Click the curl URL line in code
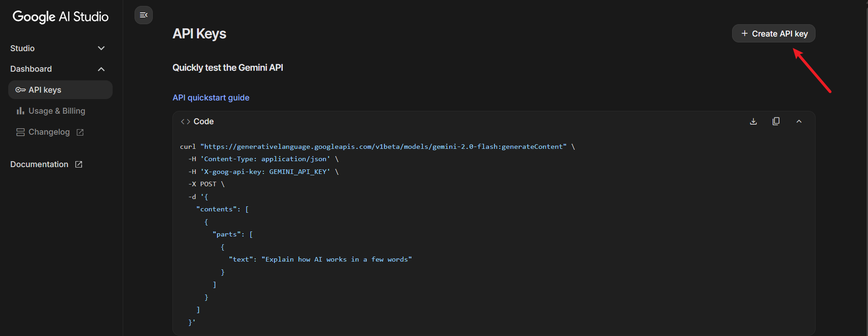Screen dimensions: 868x336 pyautogui.click(x=377, y=147)
